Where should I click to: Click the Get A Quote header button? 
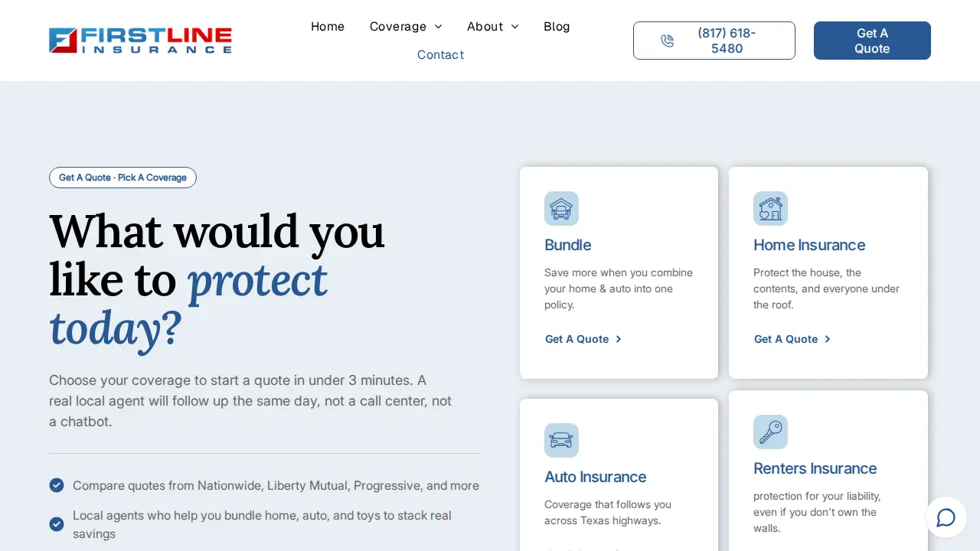tap(872, 41)
